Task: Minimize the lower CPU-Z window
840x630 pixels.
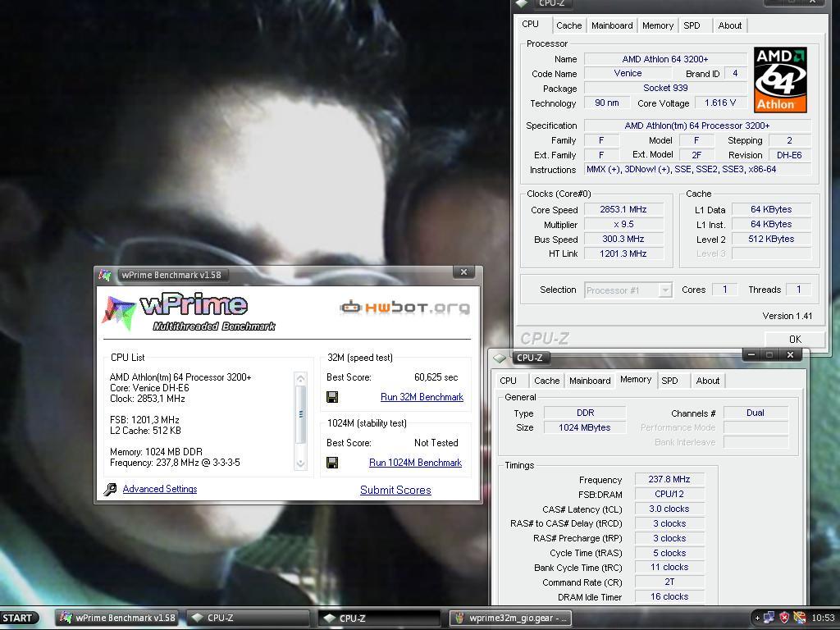Action: click(751, 354)
